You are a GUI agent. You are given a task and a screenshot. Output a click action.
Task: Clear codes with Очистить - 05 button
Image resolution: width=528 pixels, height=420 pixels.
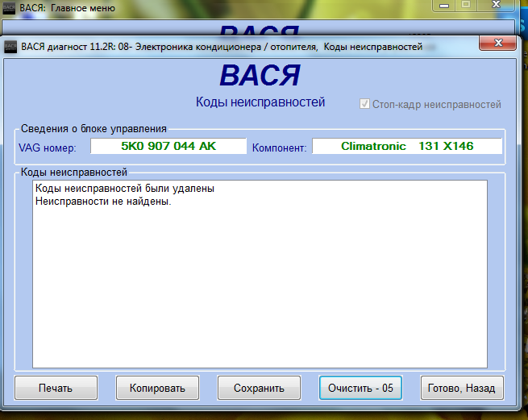360,388
